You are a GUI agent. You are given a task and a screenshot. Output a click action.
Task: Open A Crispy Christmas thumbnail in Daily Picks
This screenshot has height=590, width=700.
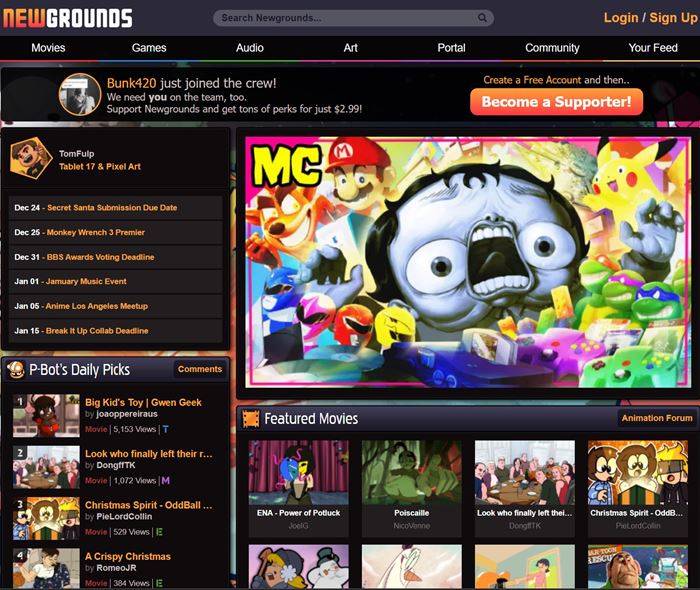click(x=46, y=569)
